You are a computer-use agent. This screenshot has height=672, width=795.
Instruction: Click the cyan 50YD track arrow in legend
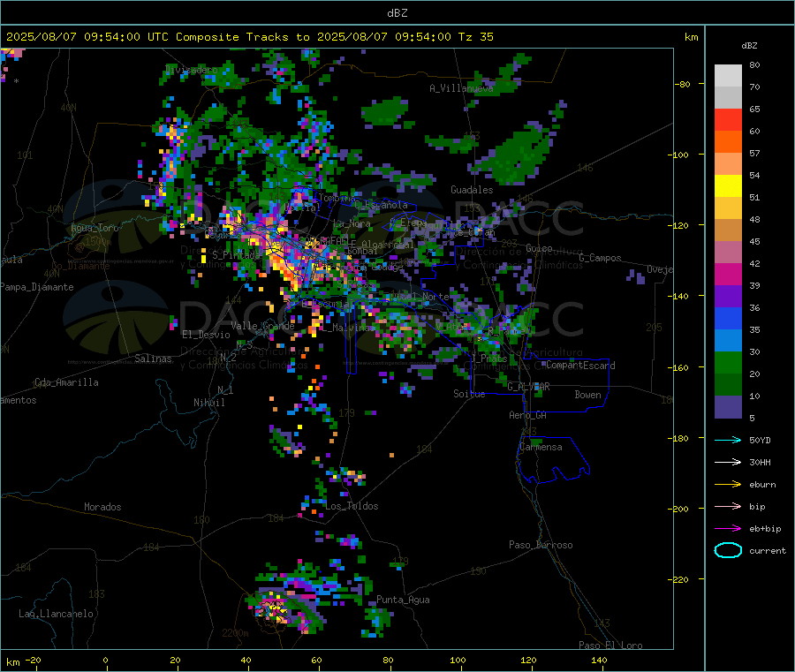tap(728, 440)
